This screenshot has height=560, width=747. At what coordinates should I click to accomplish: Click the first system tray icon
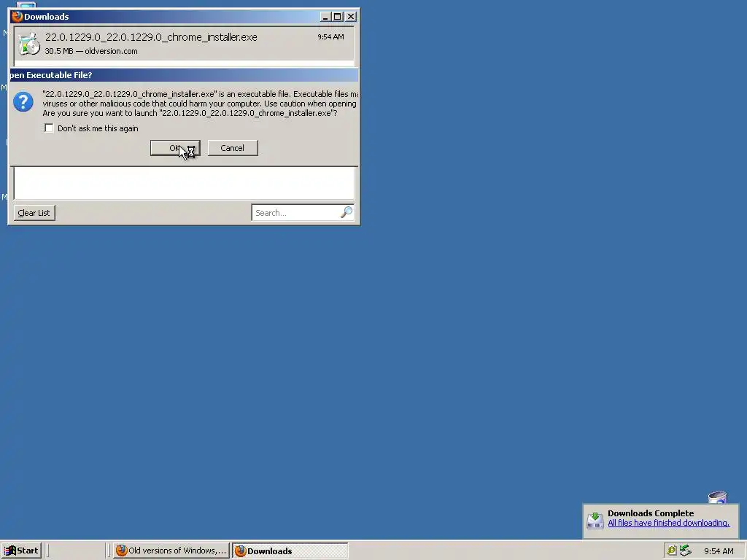click(671, 551)
